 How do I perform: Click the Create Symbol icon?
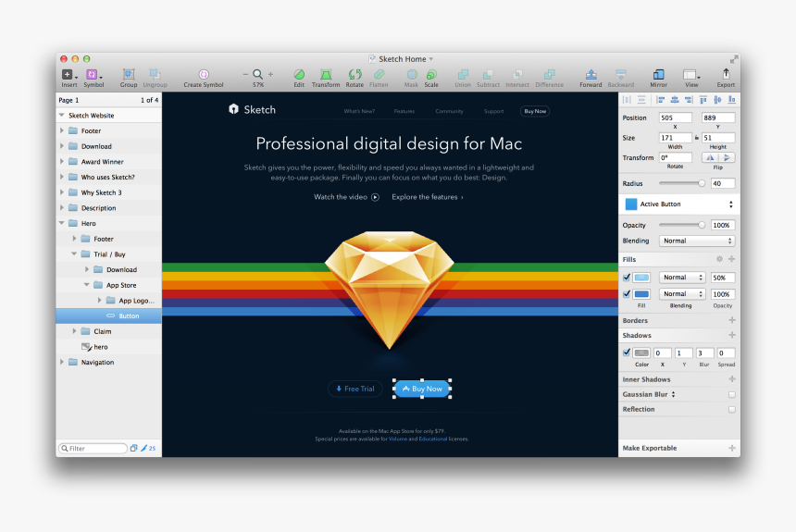204,75
